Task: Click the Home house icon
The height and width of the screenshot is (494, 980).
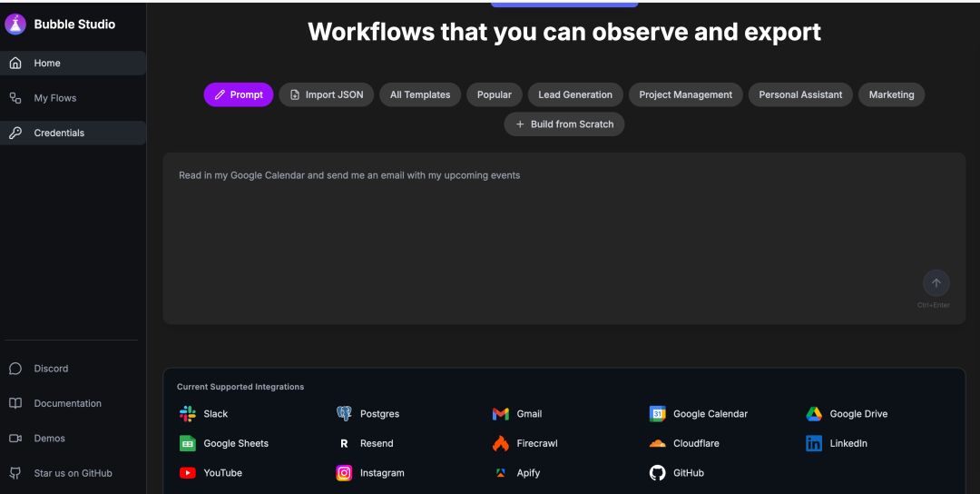Action: click(15, 64)
